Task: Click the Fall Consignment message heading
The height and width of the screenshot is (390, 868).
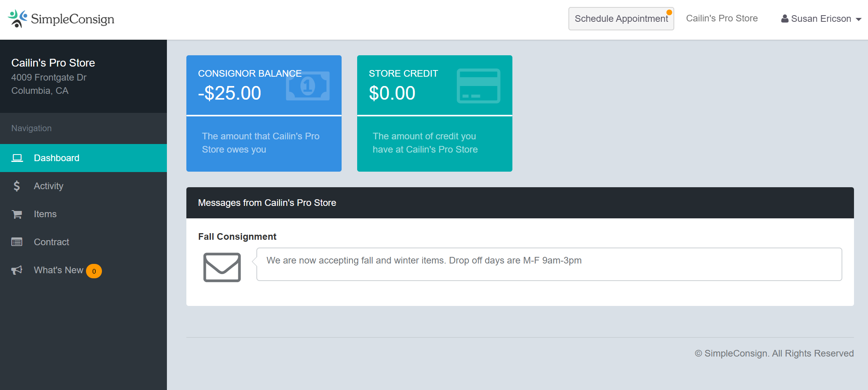Action: pyautogui.click(x=237, y=237)
